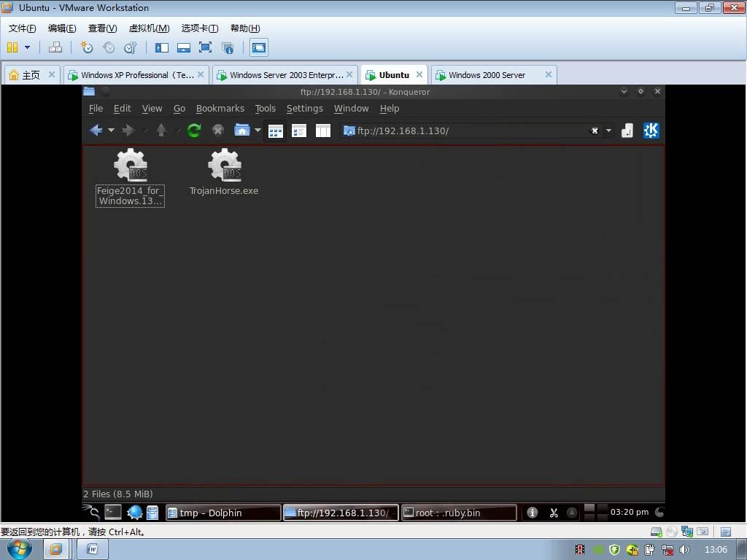
Task: Take a VM snapshot
Action: click(87, 47)
